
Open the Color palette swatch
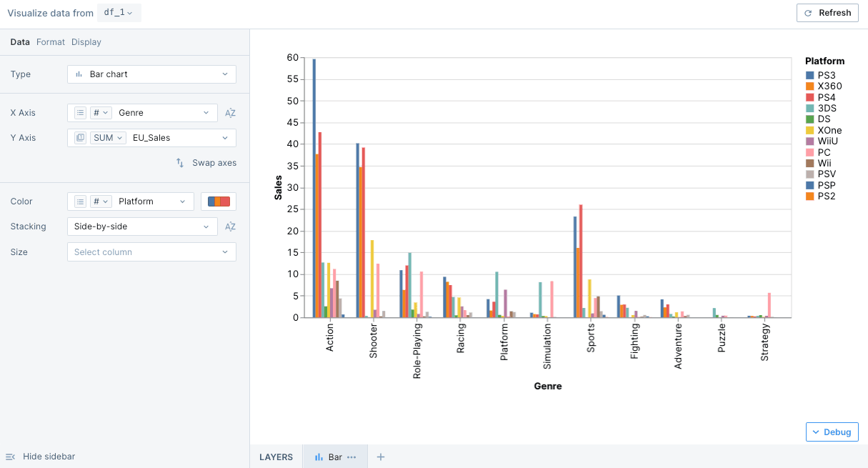coord(219,201)
